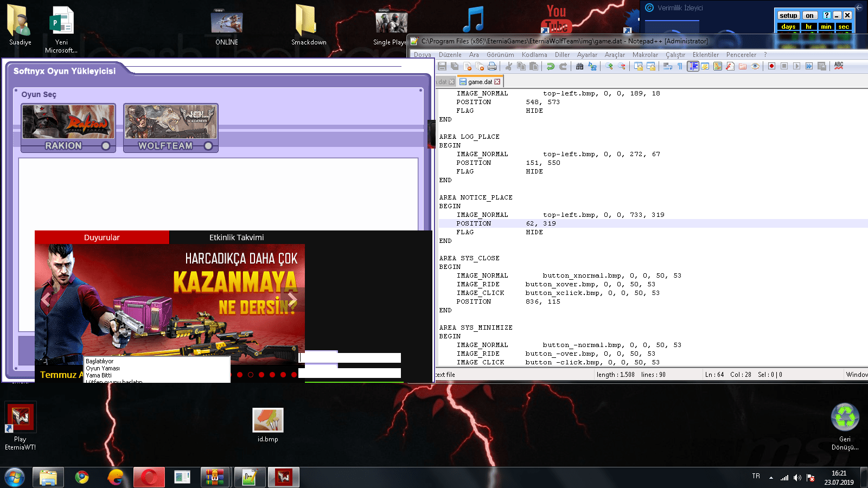Select the RAKION radio button
The height and width of the screenshot is (488, 868).
pos(106,146)
